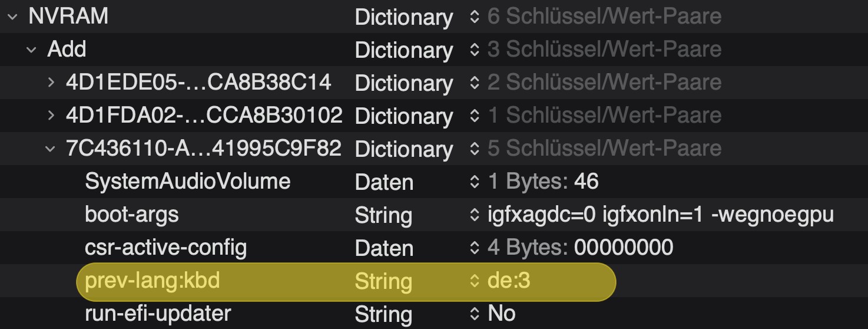
Task: Select the SystemAudioVolume key
Action: pos(188,182)
